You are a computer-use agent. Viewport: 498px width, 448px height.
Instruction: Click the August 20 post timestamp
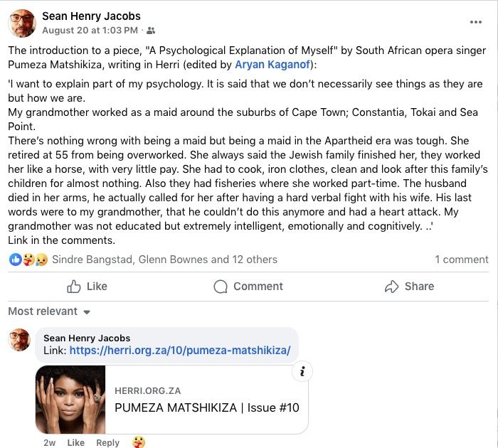coord(90,31)
